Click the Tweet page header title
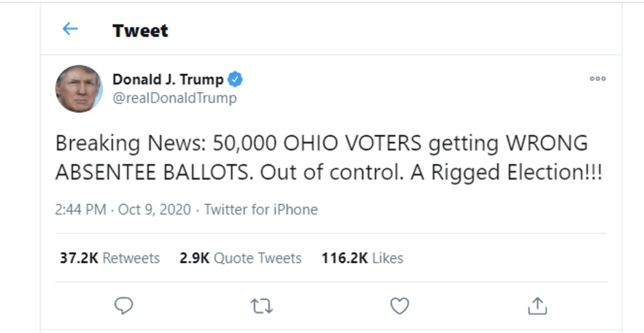This screenshot has height=333, width=644. (x=140, y=31)
